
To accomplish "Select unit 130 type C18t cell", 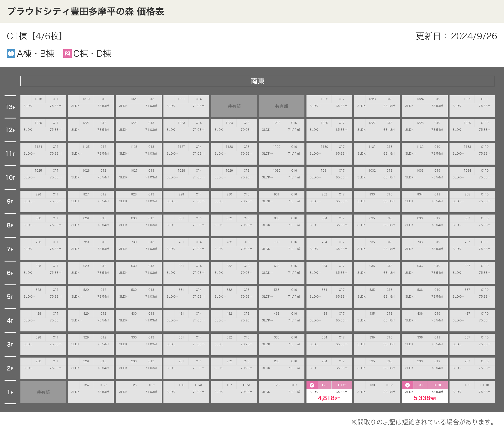I will [377, 392].
